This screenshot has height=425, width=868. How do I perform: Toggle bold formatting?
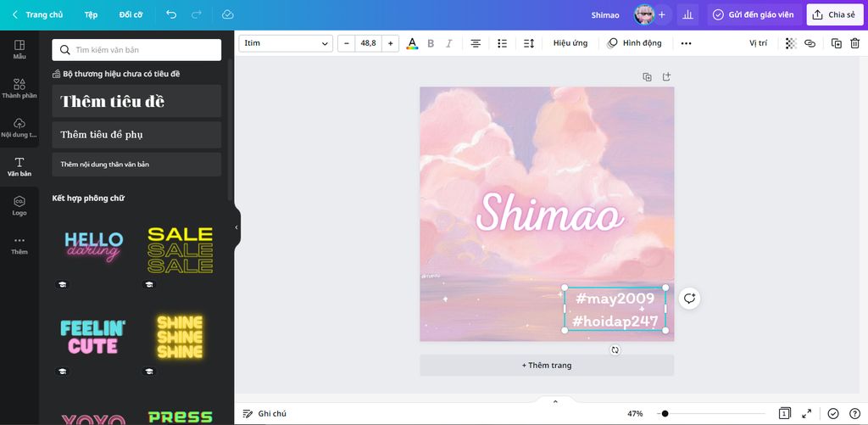(x=431, y=43)
